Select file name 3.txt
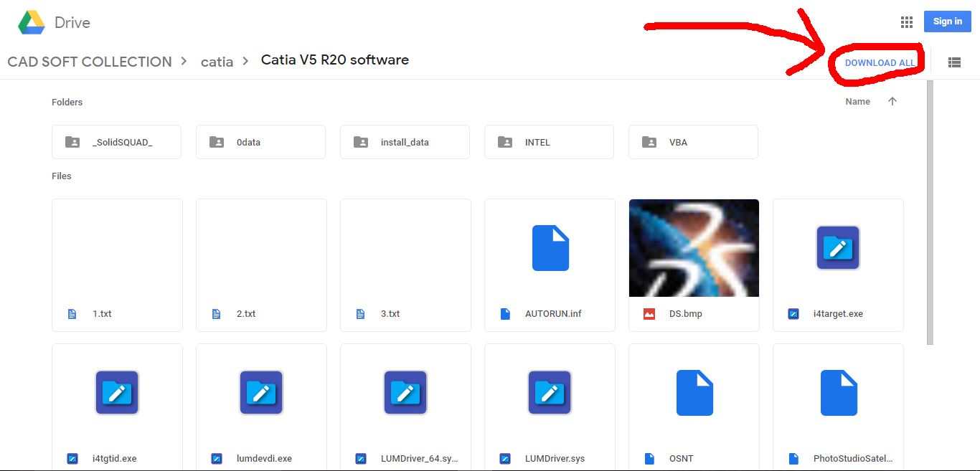Image resolution: width=980 pixels, height=471 pixels. coord(390,314)
